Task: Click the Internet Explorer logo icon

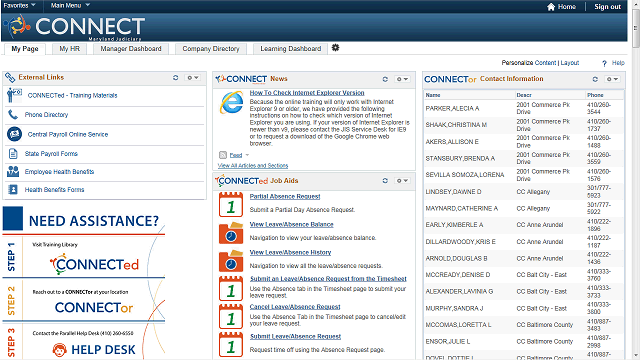Action: tap(231, 102)
